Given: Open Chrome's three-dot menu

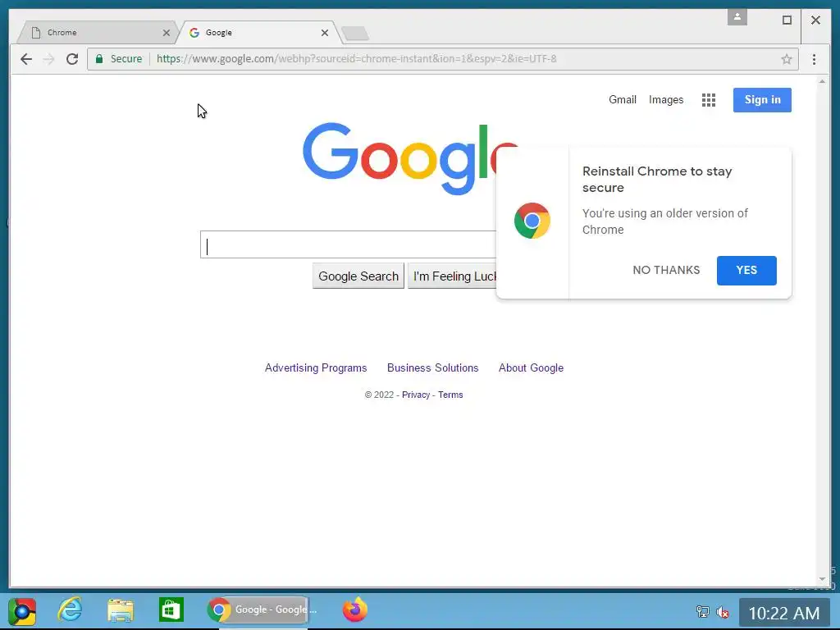Looking at the screenshot, I should 814,59.
